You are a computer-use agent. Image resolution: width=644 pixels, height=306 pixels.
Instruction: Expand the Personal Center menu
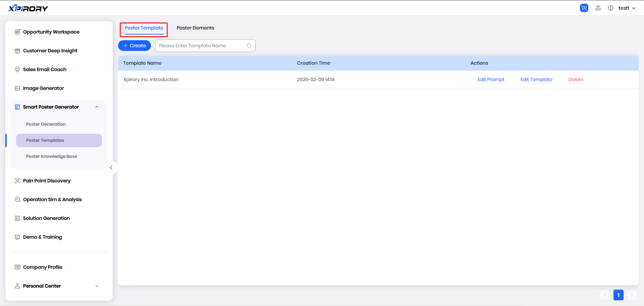[97, 286]
